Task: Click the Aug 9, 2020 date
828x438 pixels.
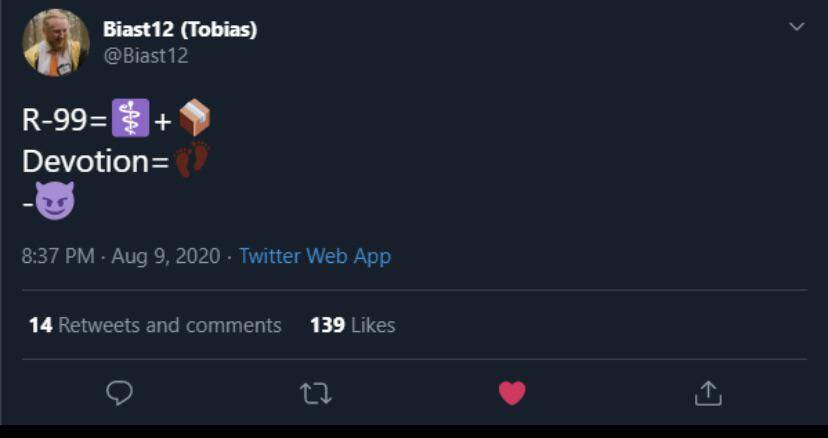Action: 165,256
